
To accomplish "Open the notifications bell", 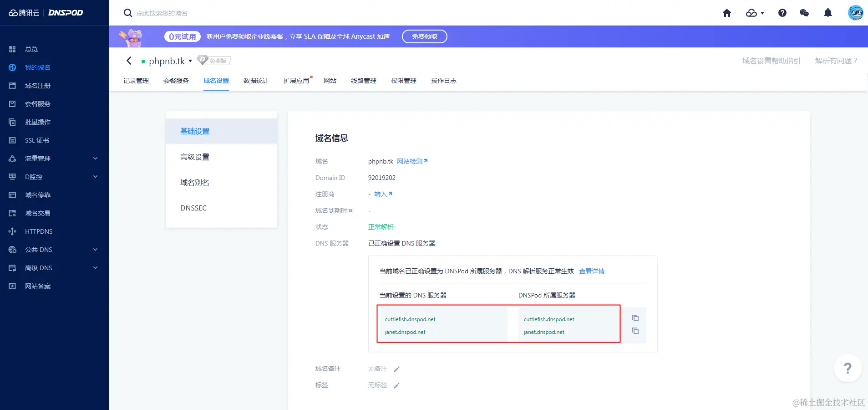I will [828, 13].
